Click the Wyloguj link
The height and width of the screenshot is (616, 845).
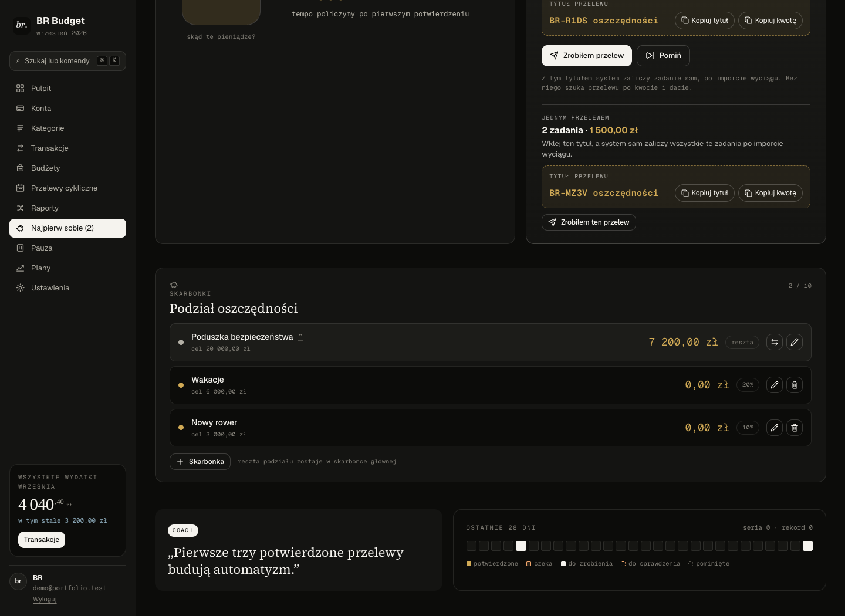45,599
